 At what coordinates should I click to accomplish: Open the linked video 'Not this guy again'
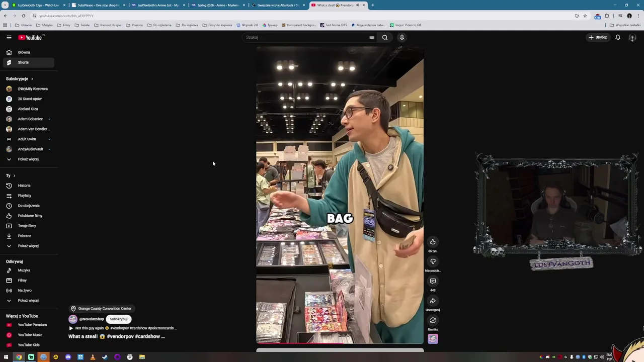123,328
